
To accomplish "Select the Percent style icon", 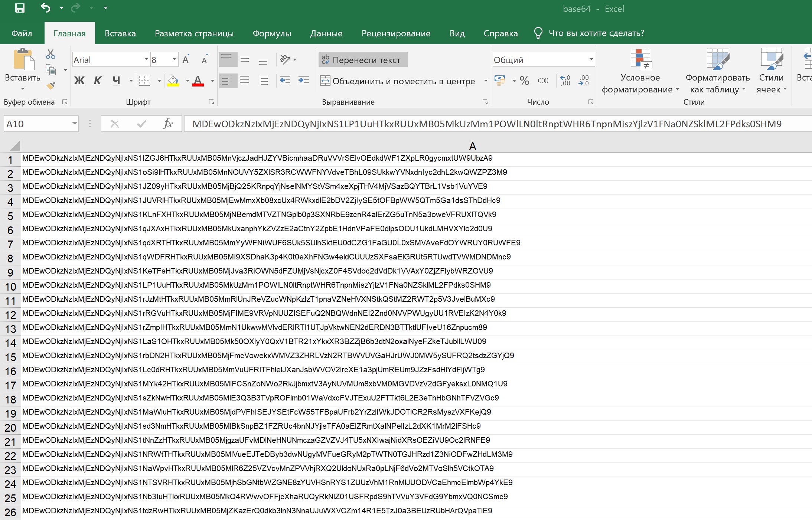I will click(x=525, y=80).
